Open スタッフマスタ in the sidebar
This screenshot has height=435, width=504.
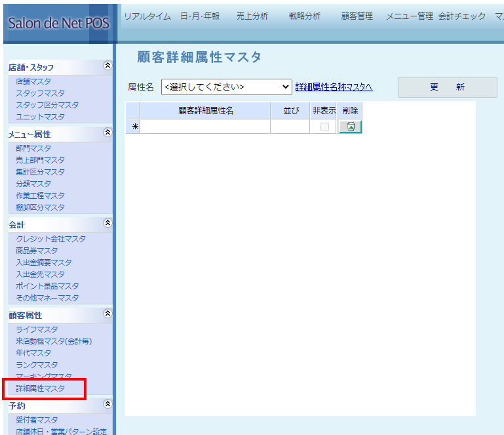41,93
